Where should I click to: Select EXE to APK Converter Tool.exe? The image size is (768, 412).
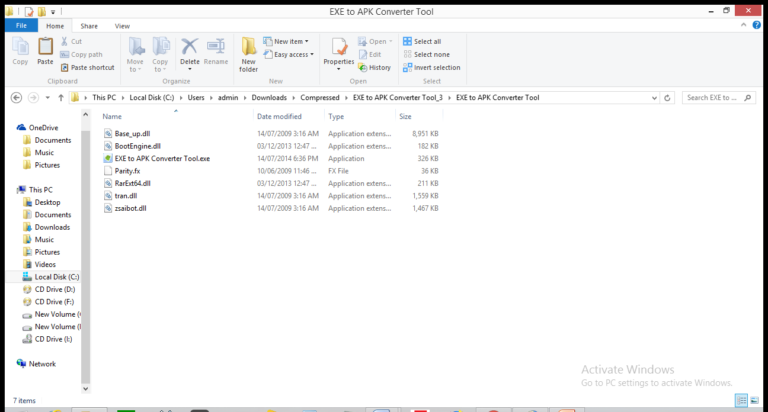[162, 158]
